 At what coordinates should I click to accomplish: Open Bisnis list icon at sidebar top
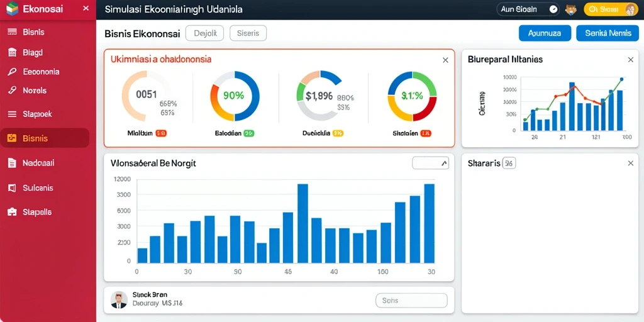pyautogui.click(x=12, y=32)
